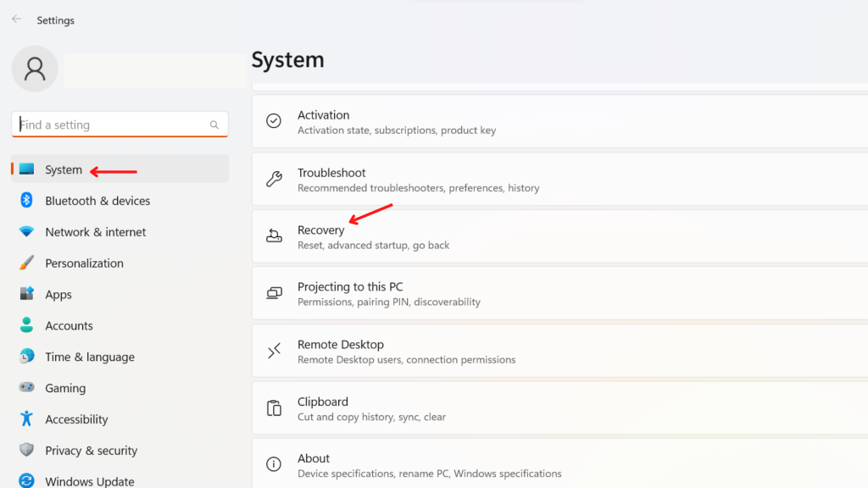Click 'Cut and copy history, sync, clear' text

(371, 417)
